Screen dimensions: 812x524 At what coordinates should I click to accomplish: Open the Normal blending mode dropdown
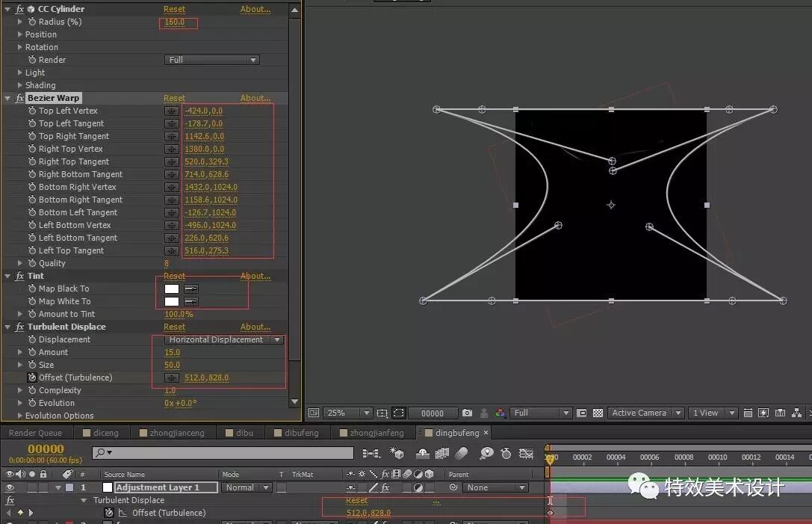click(x=246, y=487)
